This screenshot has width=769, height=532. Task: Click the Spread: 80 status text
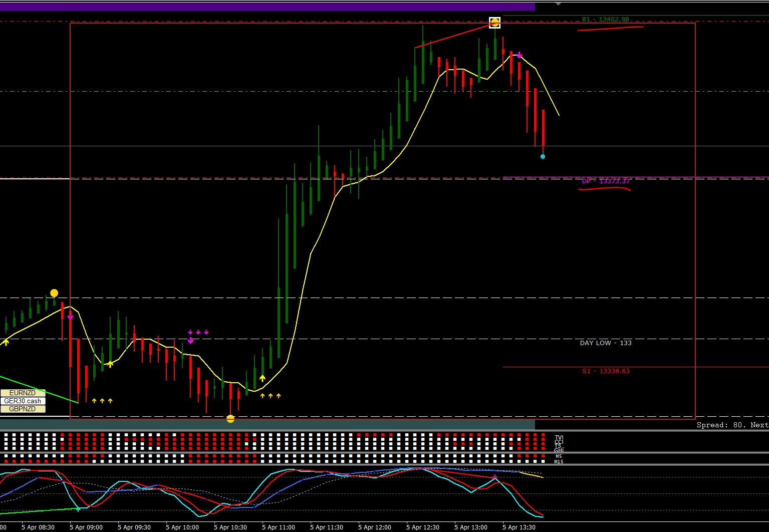pyautogui.click(x=720, y=425)
